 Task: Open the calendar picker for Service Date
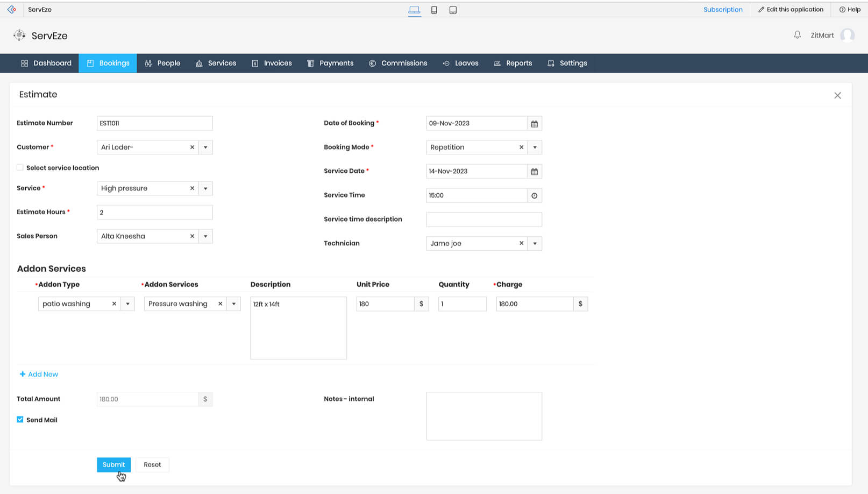pyautogui.click(x=535, y=171)
